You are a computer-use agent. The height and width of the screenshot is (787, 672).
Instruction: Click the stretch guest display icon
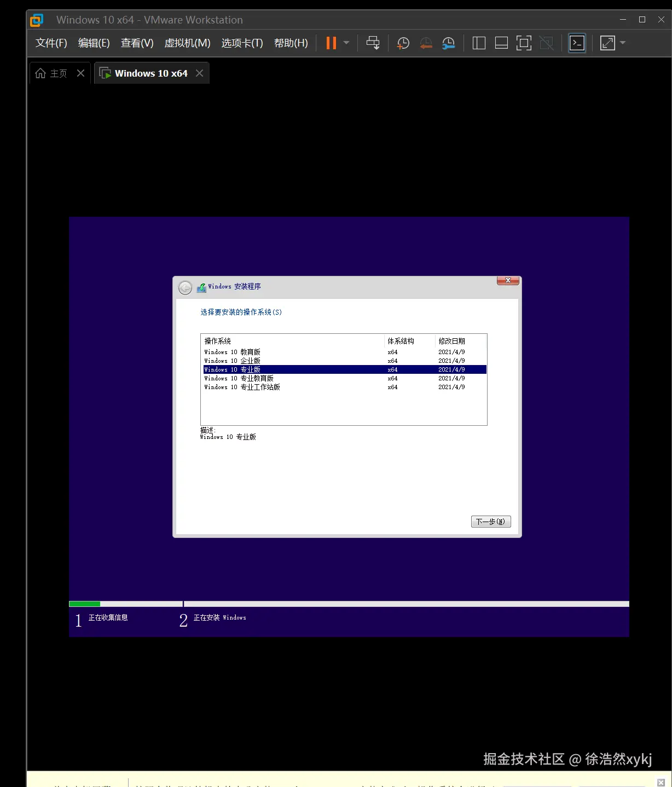(x=607, y=43)
